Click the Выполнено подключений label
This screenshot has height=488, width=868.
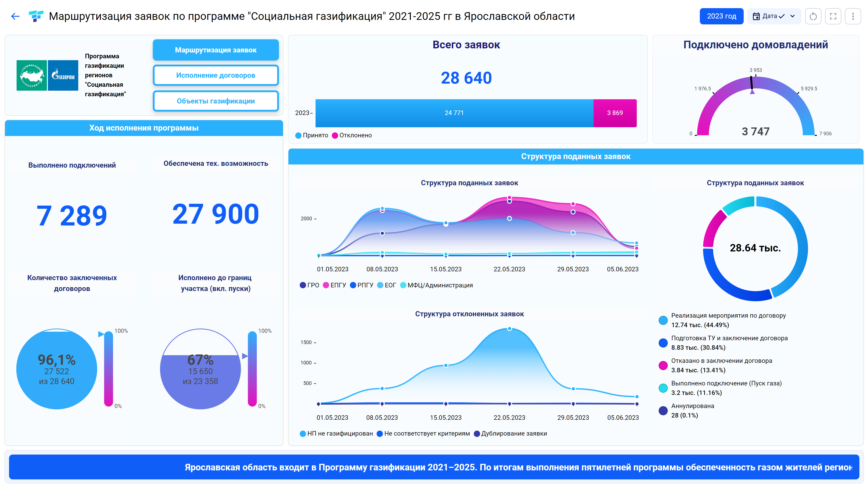click(72, 165)
